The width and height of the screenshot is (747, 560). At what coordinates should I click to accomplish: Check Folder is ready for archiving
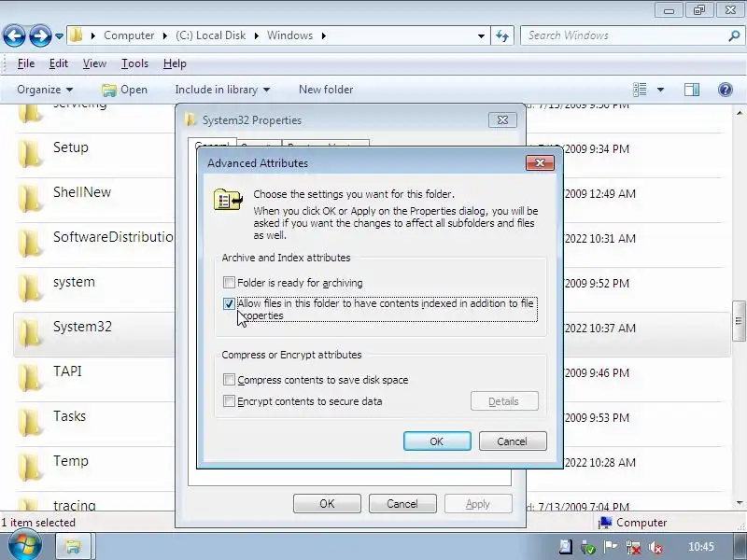coord(229,283)
